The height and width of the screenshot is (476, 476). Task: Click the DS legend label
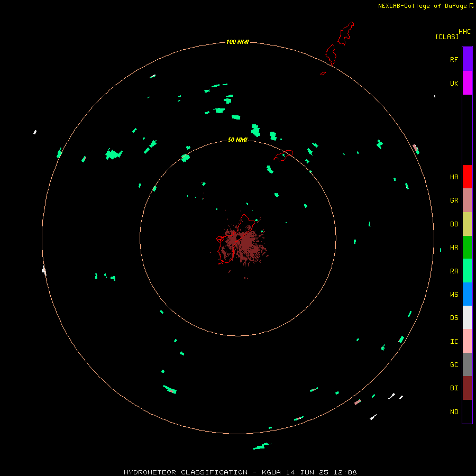pyautogui.click(x=454, y=318)
